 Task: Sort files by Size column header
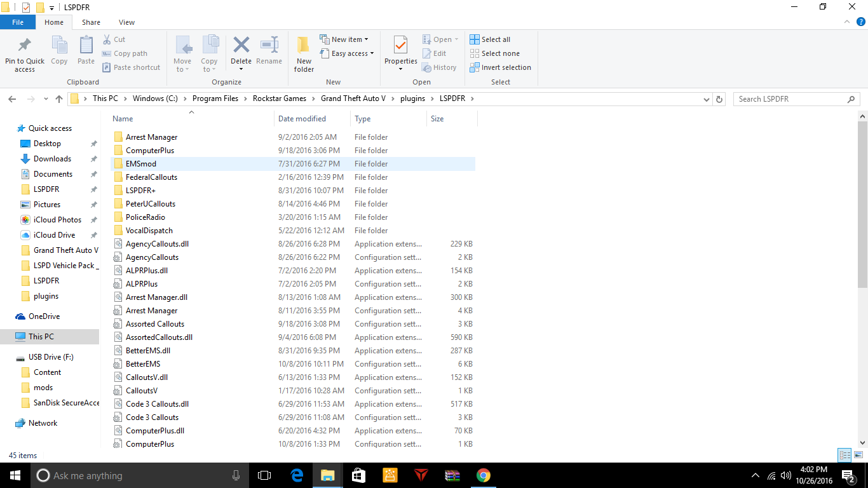(x=452, y=119)
